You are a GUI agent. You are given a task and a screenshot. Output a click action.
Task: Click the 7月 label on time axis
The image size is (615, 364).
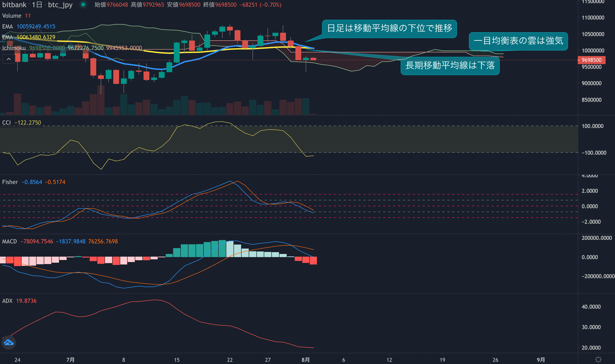[x=70, y=360]
